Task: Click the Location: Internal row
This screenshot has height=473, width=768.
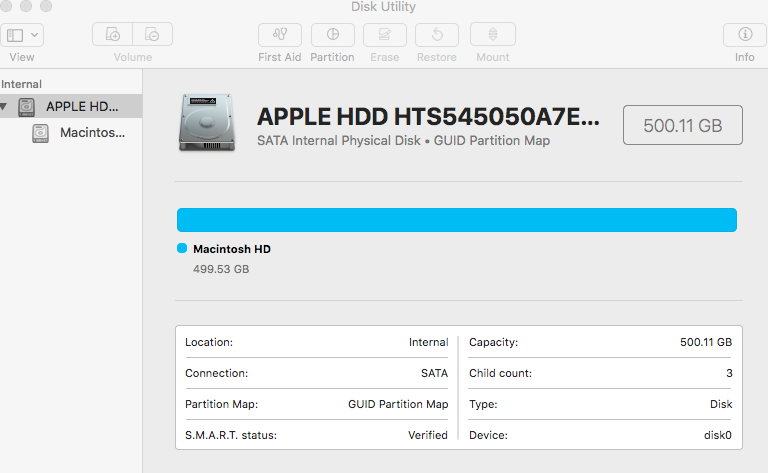Action: pos(316,342)
